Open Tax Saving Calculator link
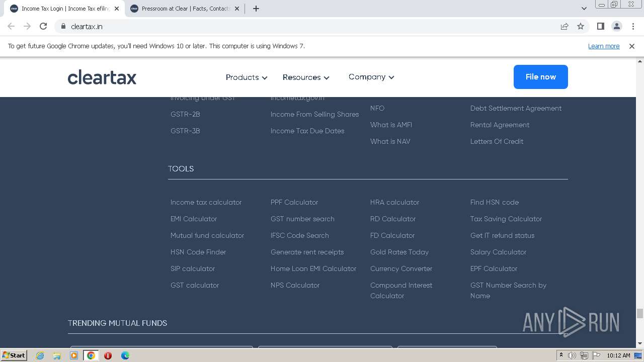The height and width of the screenshot is (362, 644). 506,219
